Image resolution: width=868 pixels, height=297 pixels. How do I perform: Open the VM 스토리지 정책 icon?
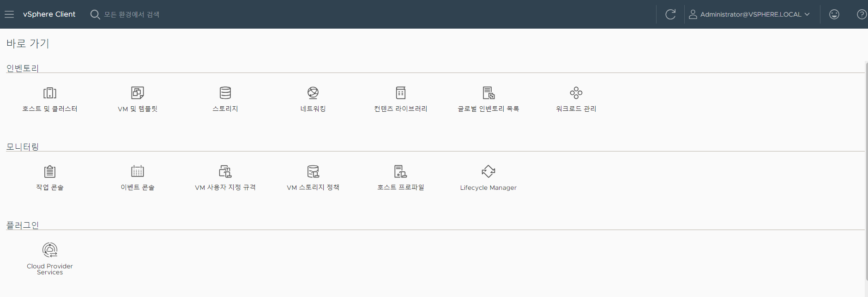[x=313, y=171]
